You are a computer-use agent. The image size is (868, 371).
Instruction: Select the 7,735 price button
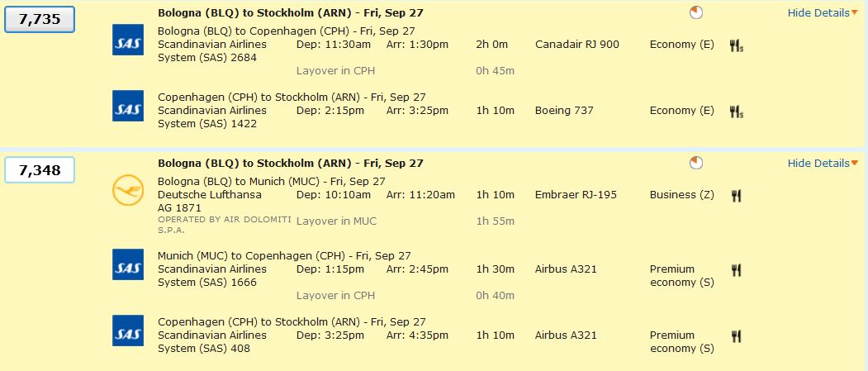point(40,20)
